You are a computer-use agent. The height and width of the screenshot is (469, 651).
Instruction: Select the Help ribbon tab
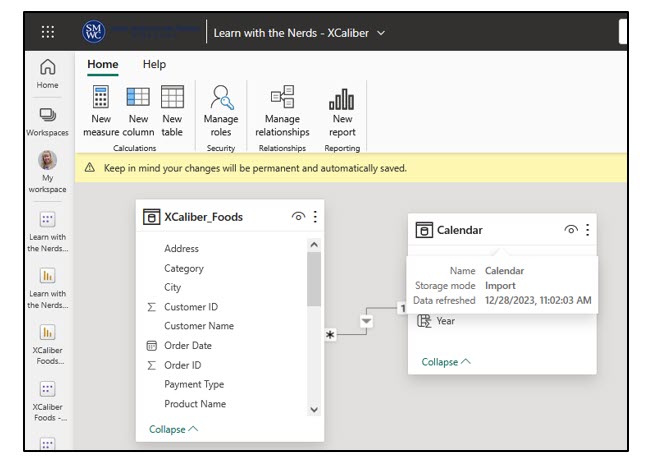(x=154, y=64)
